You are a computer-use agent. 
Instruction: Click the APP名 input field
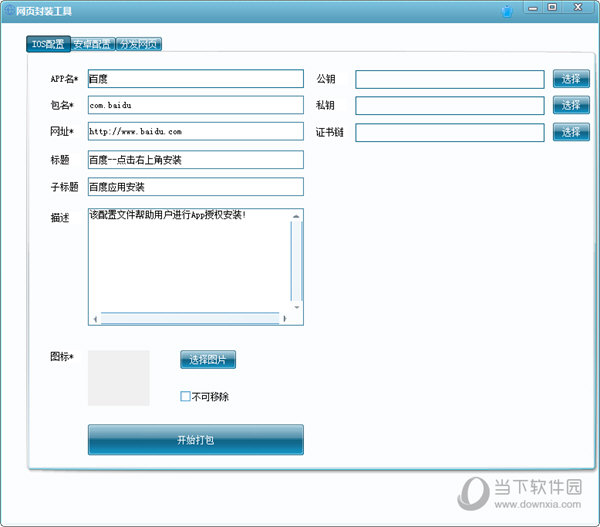[x=196, y=78]
